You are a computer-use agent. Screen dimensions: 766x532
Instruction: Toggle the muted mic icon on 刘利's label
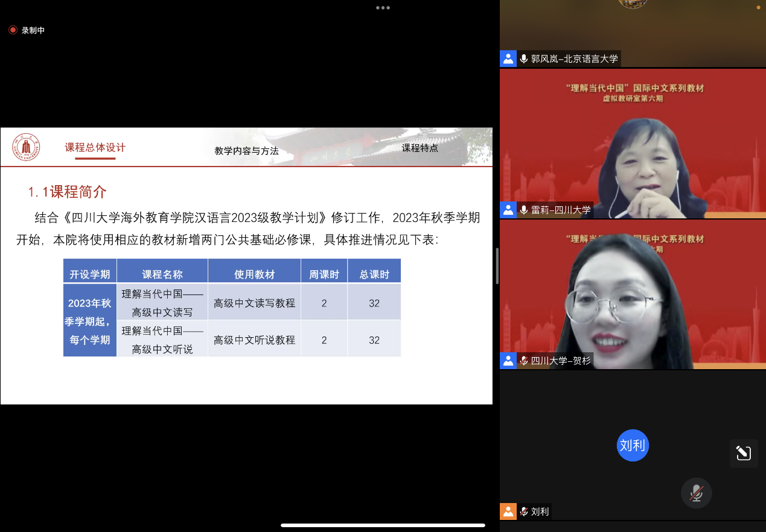pyautogui.click(x=524, y=511)
